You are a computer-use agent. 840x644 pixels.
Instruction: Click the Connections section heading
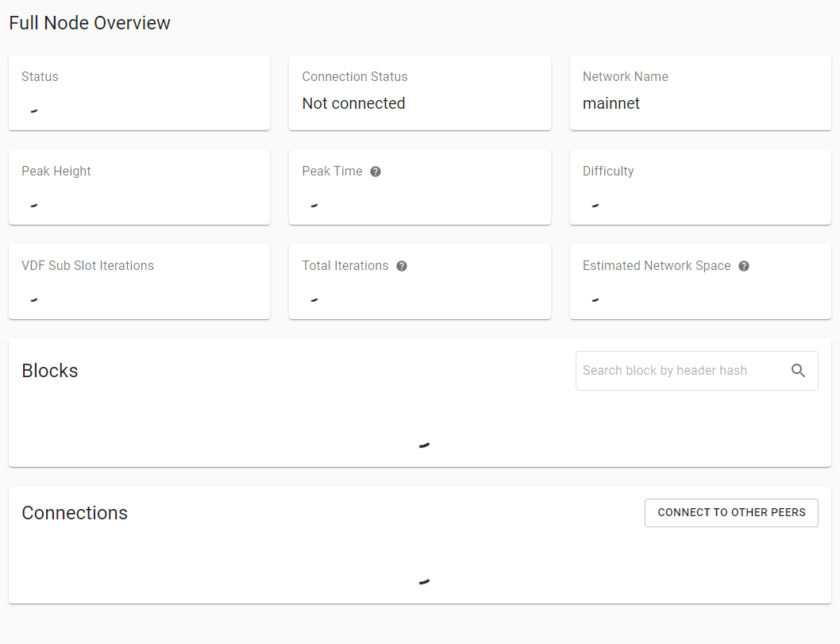point(75,513)
